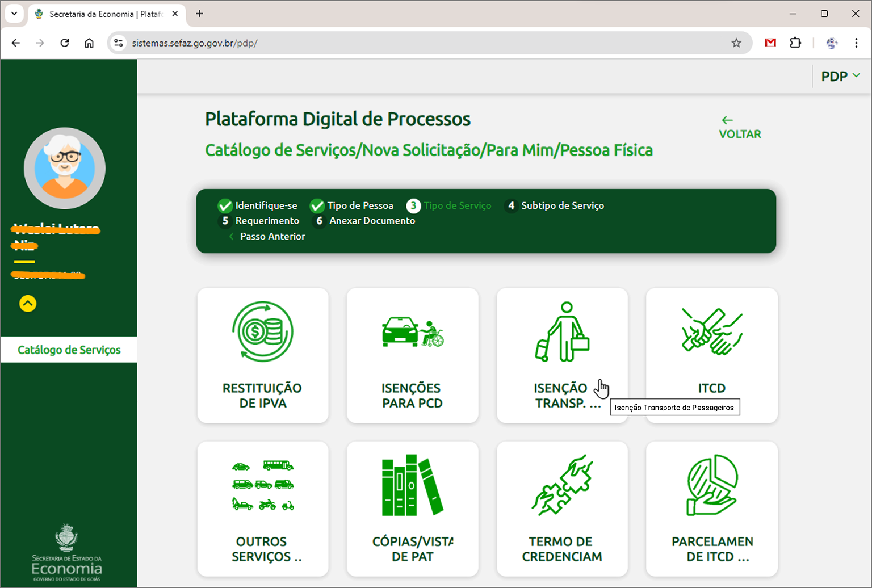Viewport: 872px width, 588px height.
Task: Open the ITCD handshake icon card
Action: click(711, 331)
